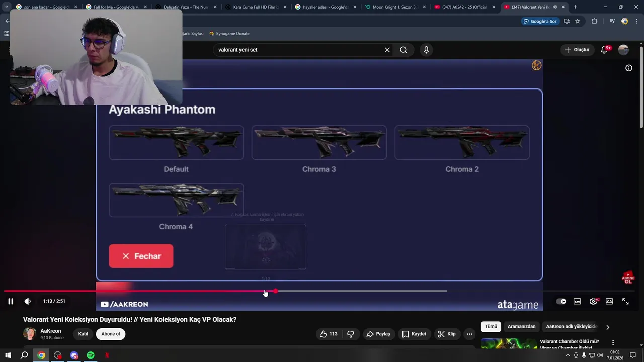Screen dimensions: 644x362
Task: Click the Katıl join button
Action: pos(83,334)
